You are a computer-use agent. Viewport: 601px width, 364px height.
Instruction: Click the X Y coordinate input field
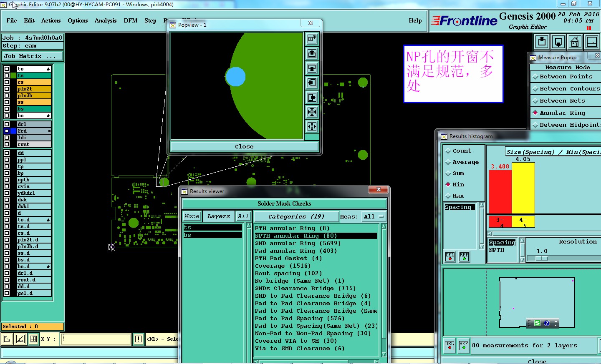tap(96, 339)
